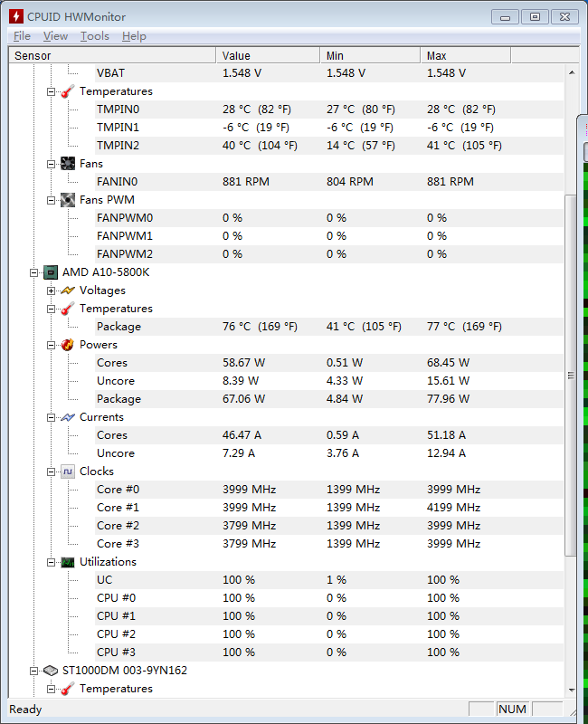Minimize the HWMonitor window
588x724 pixels.
point(506,17)
